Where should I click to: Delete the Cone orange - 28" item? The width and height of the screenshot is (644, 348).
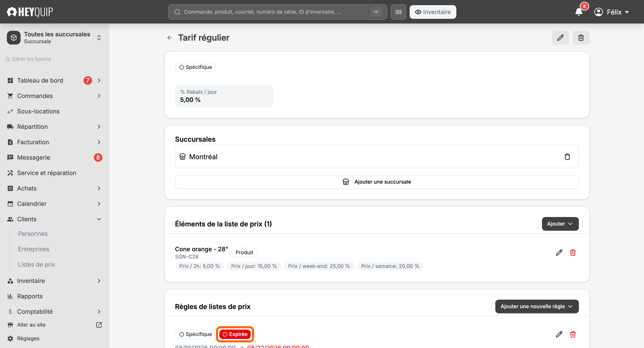click(573, 253)
